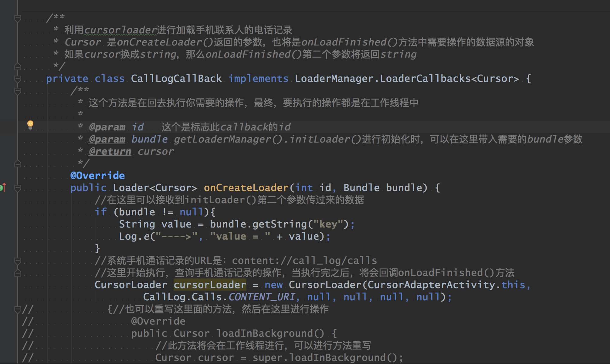Click fold end marker beside '*/' above @Override
This screenshot has width=610, height=364.
(x=18, y=164)
